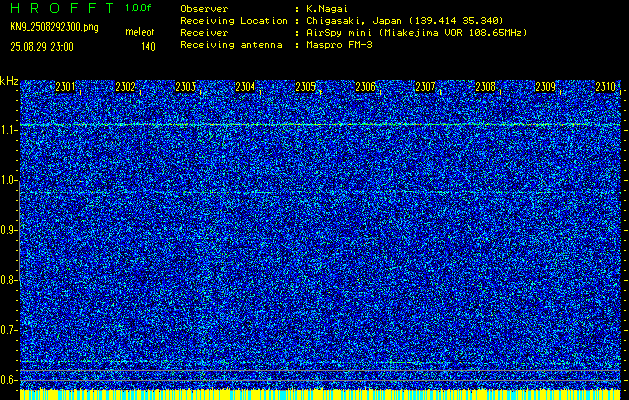Select the file name KN9_2508292300.png
This screenshot has width=629, height=400.
(54, 27)
